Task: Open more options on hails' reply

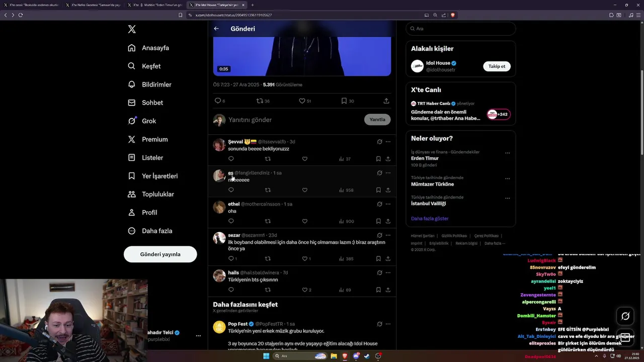Action: coord(388,273)
